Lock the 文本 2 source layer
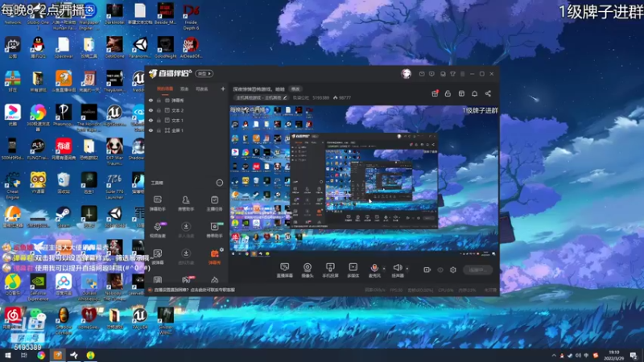This screenshot has height=362, width=644. point(159,110)
